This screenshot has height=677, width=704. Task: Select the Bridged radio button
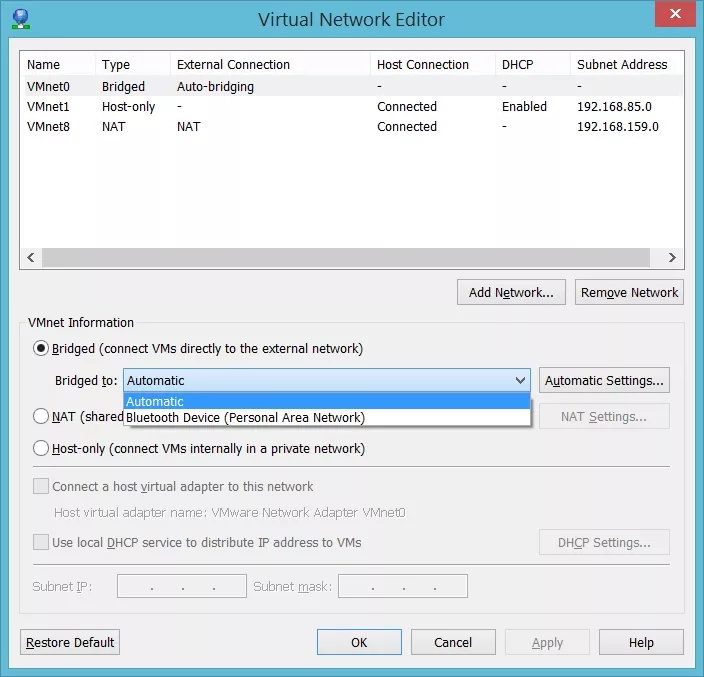coord(41,348)
